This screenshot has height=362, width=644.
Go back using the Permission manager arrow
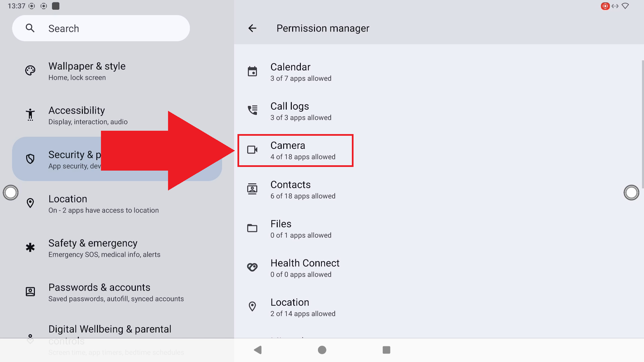pos(252,28)
